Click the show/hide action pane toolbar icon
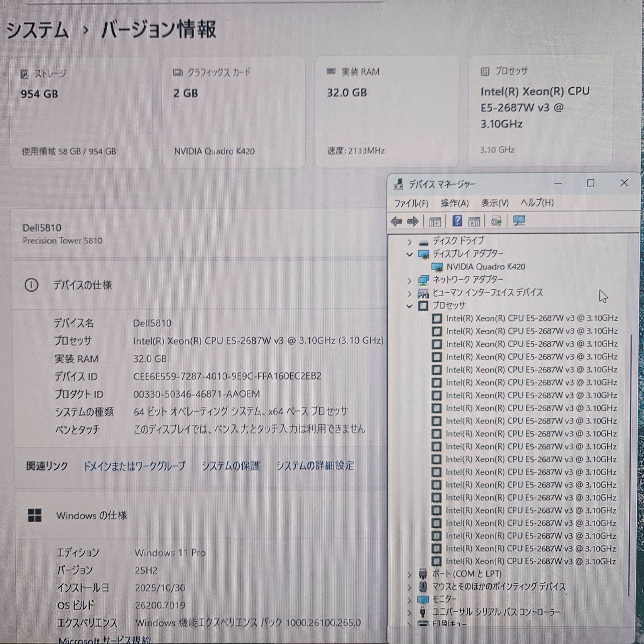The image size is (644, 644). tap(474, 221)
